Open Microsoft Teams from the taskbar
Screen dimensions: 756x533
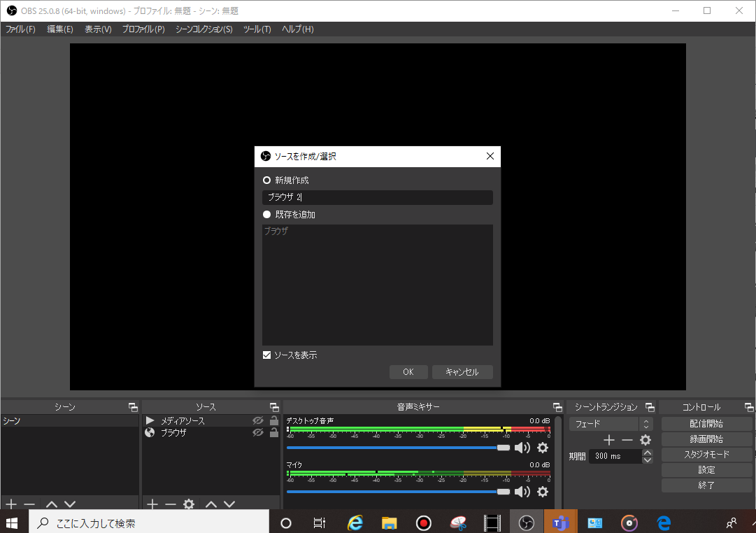[x=560, y=523]
